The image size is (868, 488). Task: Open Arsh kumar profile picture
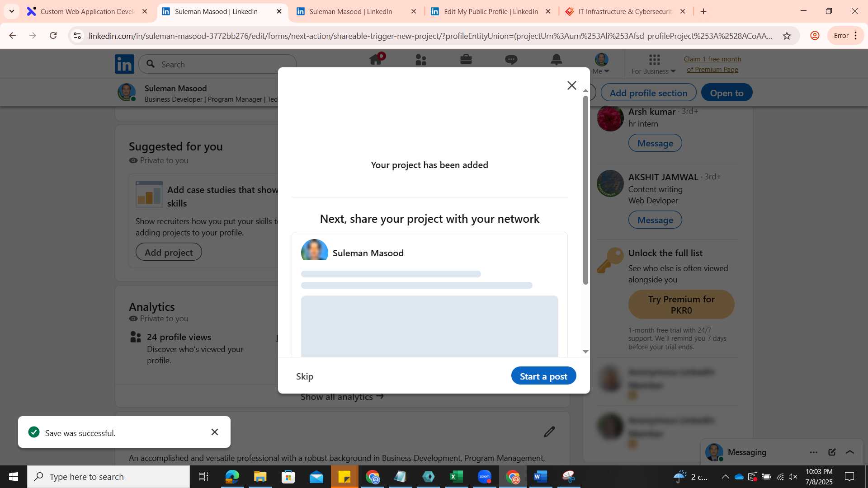pos(610,118)
